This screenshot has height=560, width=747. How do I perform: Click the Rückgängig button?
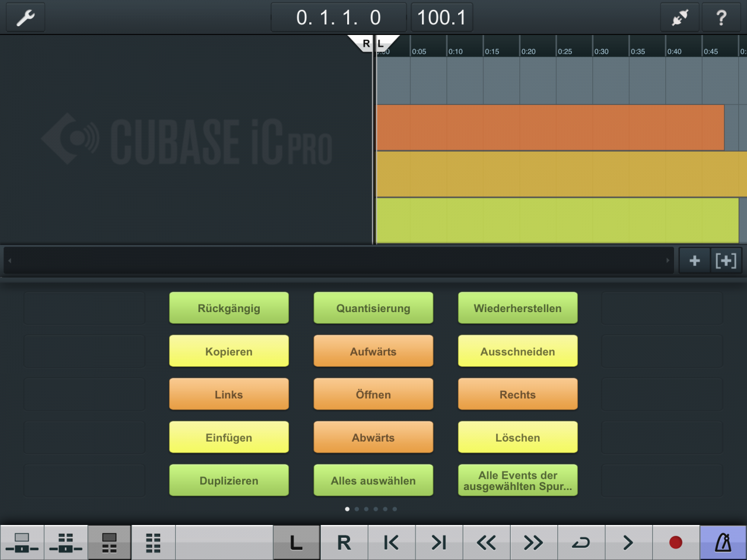[229, 308]
